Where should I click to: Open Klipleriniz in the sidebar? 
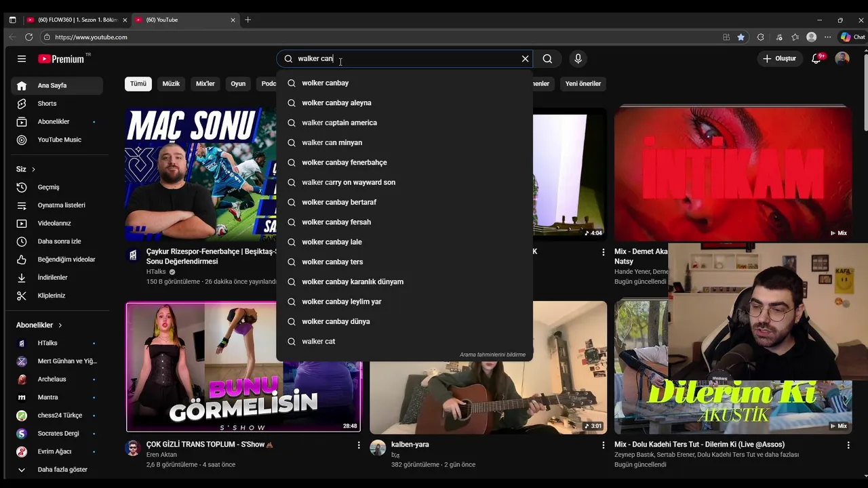pyautogui.click(x=57, y=296)
